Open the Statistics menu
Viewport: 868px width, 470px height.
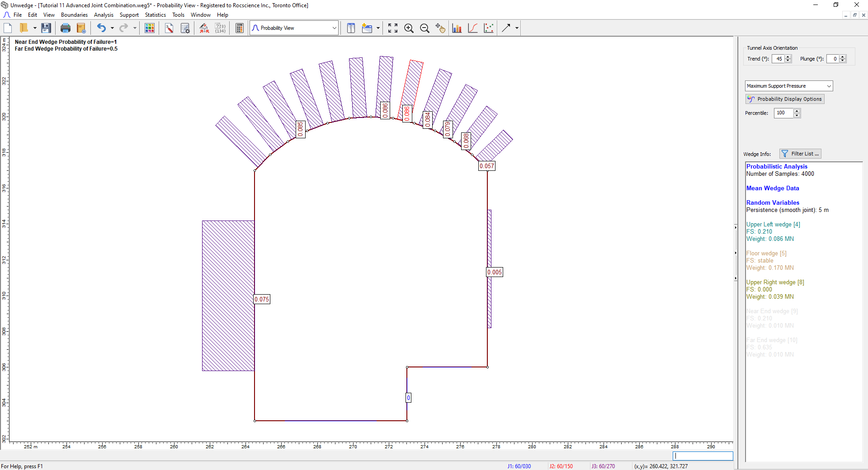tap(156, 15)
